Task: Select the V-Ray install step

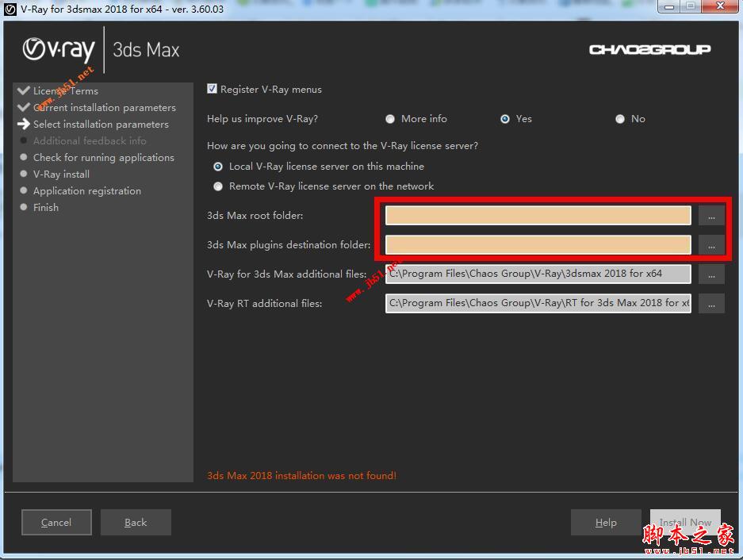Action: (61, 174)
